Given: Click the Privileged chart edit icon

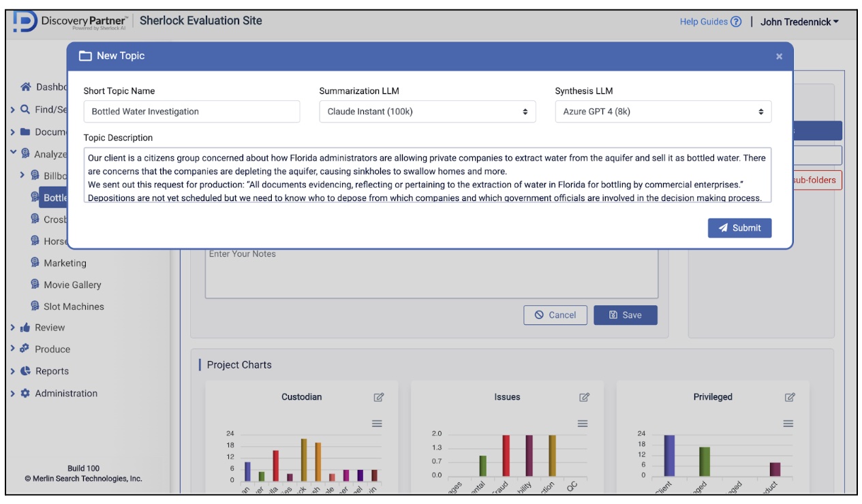Looking at the screenshot, I should pos(790,397).
